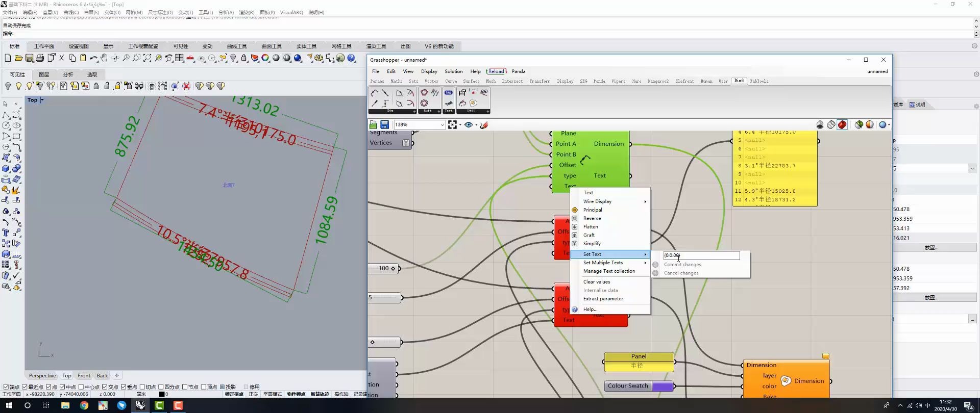Viewport: 980px width, 413px height.
Task: Click the 锁定格点 status bar button
Action: [x=234, y=394]
